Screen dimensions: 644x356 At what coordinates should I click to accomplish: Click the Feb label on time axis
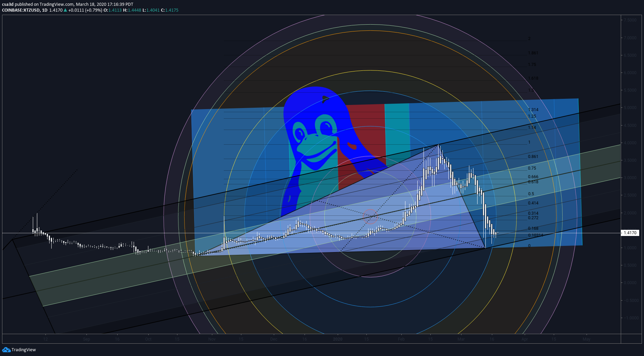pos(401,339)
